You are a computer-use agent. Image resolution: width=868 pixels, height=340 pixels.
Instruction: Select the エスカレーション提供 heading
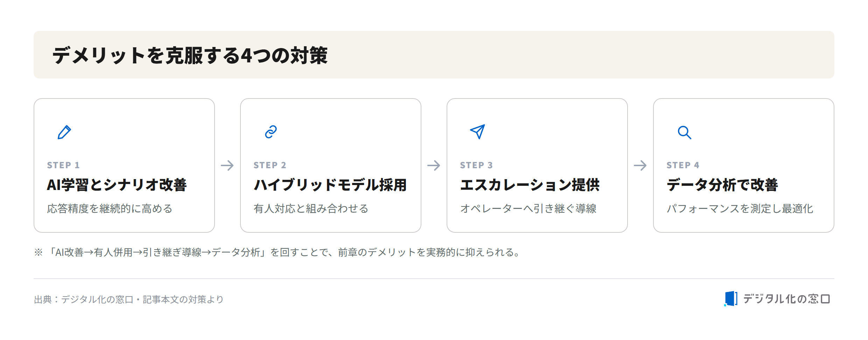click(x=530, y=185)
